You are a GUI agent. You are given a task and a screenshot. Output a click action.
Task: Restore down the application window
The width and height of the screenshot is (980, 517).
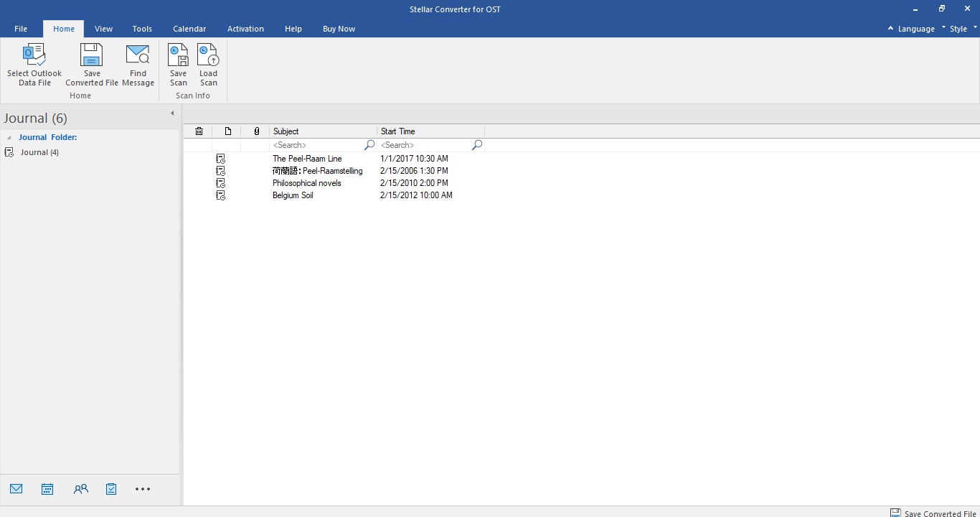942,9
